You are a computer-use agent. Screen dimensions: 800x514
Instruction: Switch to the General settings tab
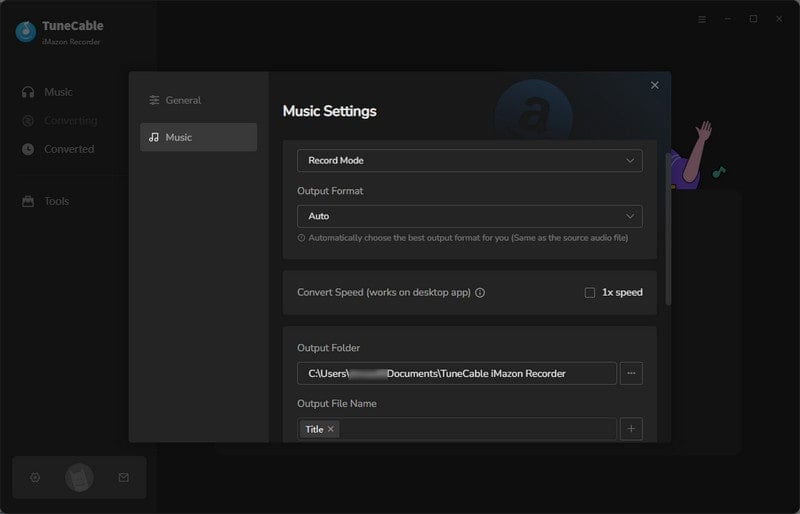coord(198,100)
